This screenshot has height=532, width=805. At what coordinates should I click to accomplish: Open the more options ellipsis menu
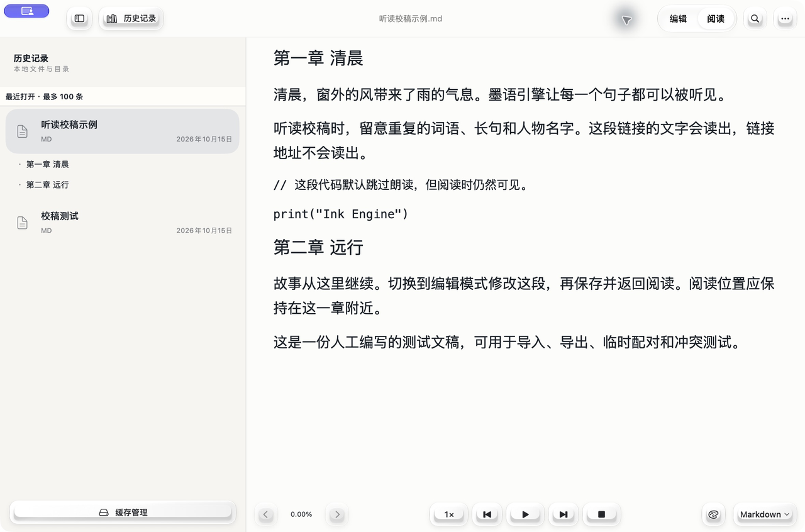[x=785, y=19]
